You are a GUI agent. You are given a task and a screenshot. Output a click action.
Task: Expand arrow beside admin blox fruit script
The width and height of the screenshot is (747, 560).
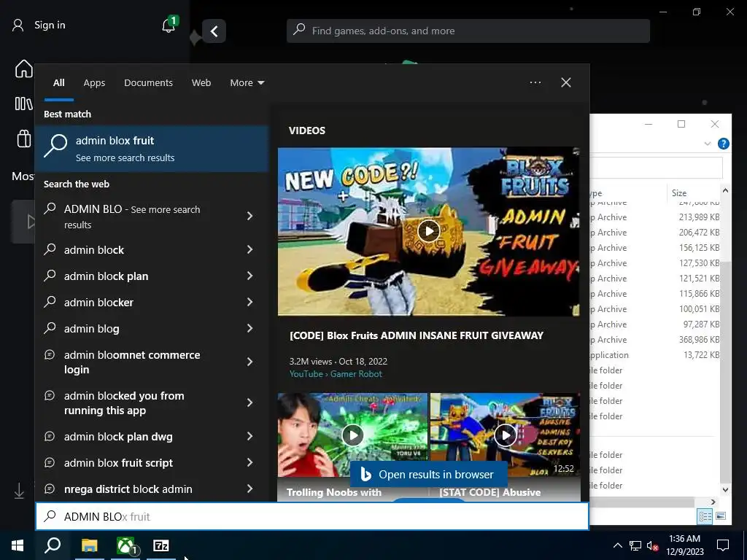coord(249,462)
